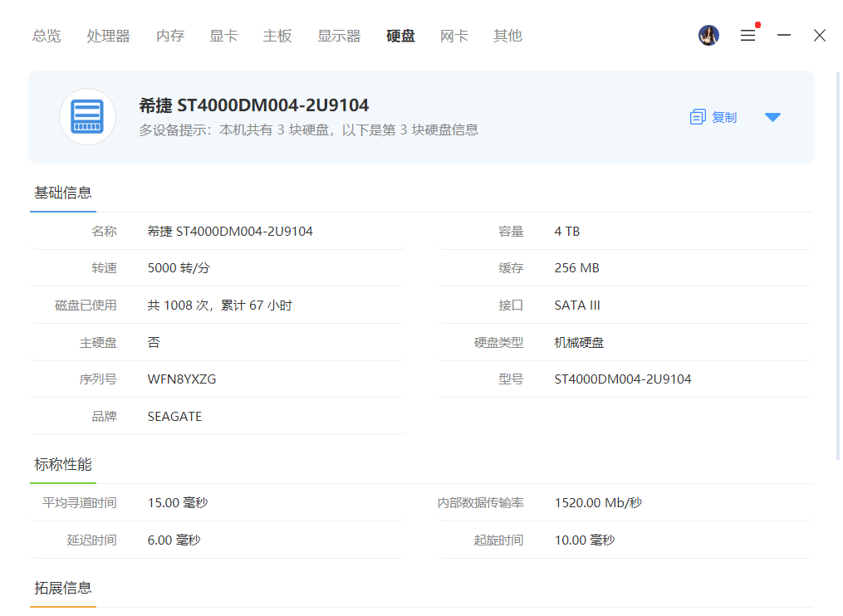
Task: Click the 希捷 ST4000DM004-2U9104 header title
Action: point(254,105)
